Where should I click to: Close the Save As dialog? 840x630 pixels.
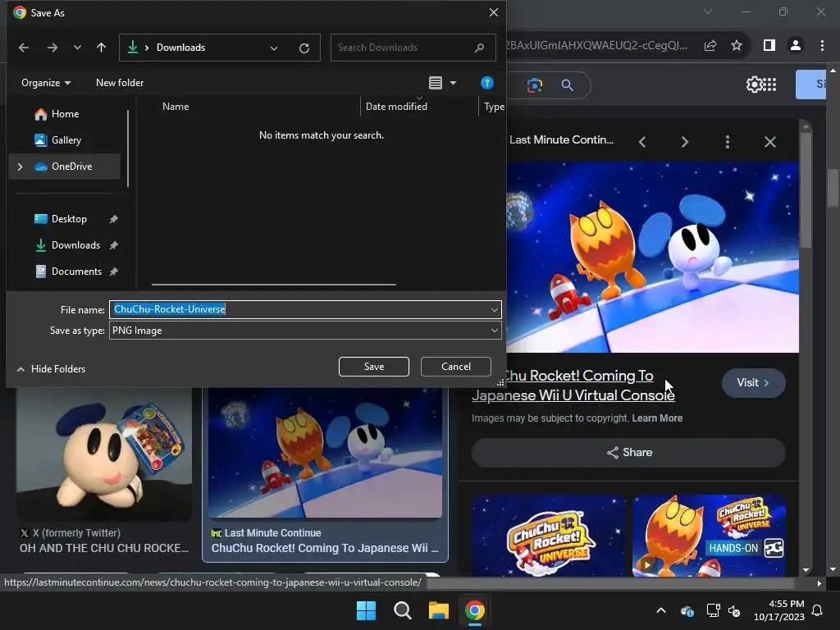pos(493,12)
